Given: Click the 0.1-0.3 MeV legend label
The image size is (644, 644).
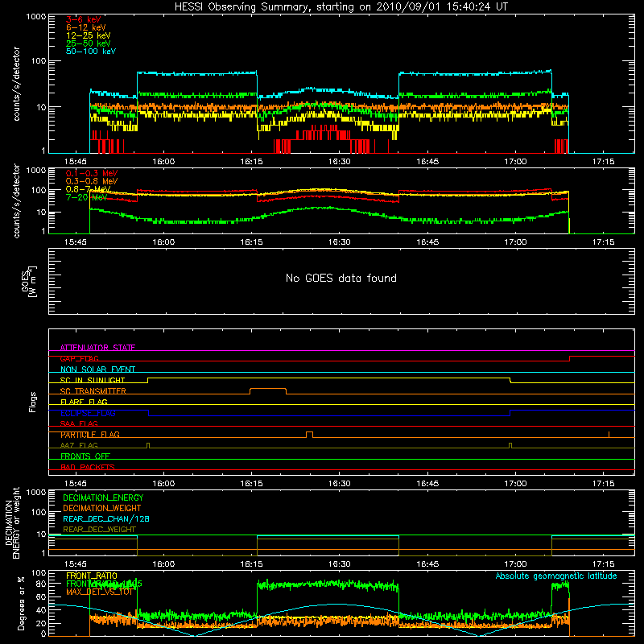Looking at the screenshot, I should [x=92, y=173].
